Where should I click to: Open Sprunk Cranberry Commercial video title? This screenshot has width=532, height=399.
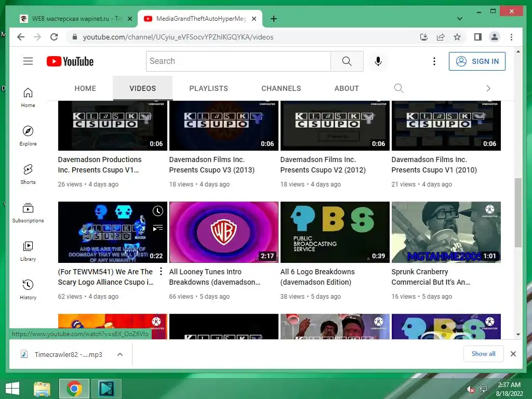coord(431,277)
